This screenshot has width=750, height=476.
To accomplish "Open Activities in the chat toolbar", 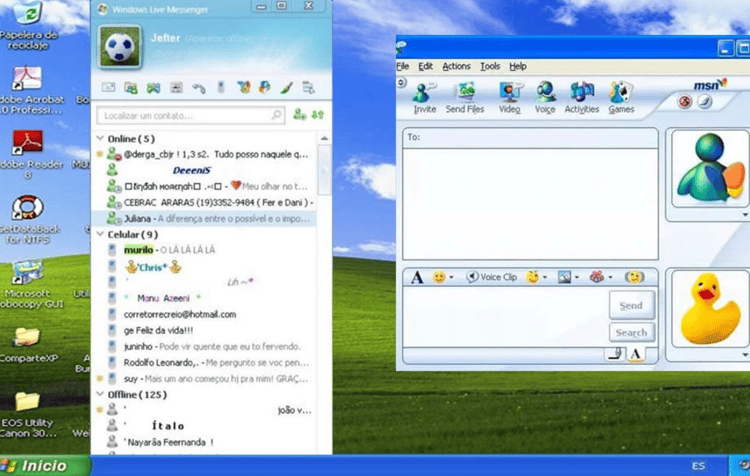I will click(582, 98).
